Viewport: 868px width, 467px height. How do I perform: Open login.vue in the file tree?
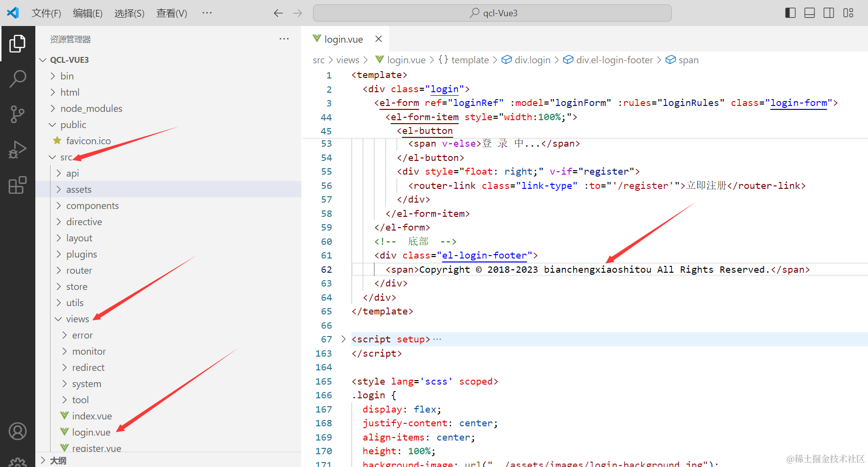pyautogui.click(x=91, y=432)
